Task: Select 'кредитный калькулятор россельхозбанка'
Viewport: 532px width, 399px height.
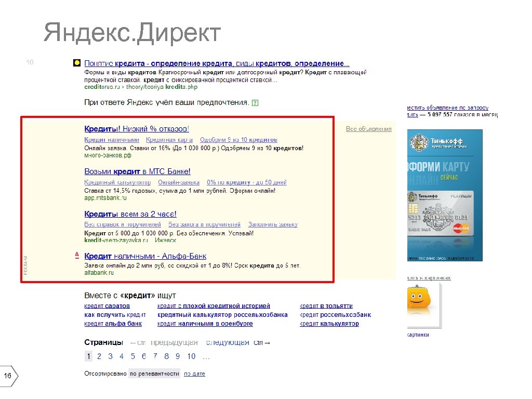Action: tap(222, 315)
